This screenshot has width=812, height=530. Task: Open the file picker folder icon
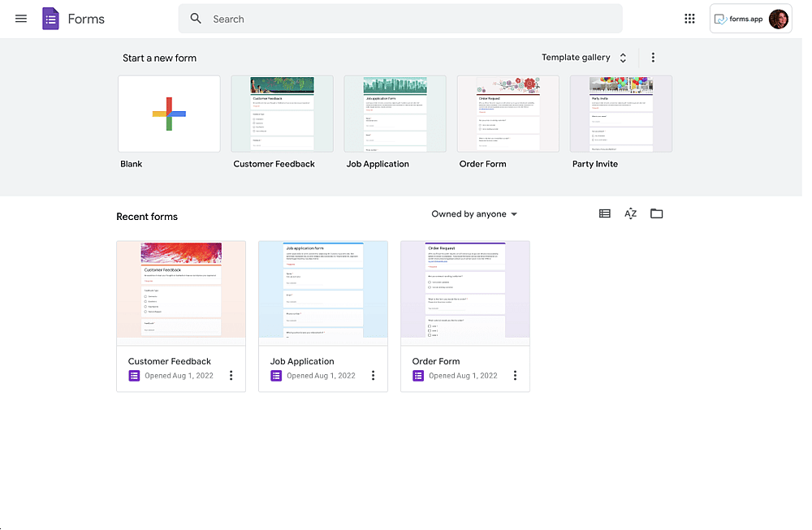click(x=656, y=213)
